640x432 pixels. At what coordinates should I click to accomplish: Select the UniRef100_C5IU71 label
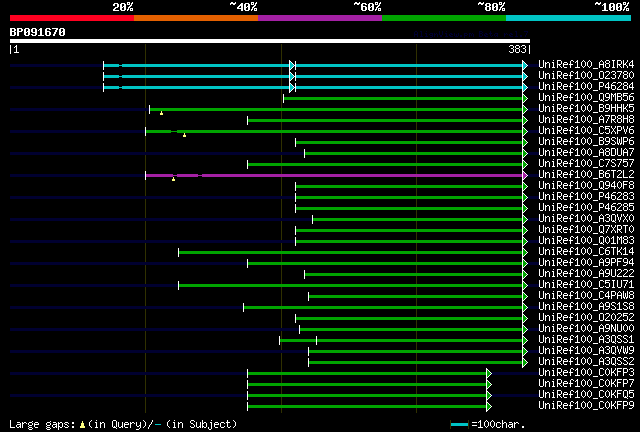point(586,285)
